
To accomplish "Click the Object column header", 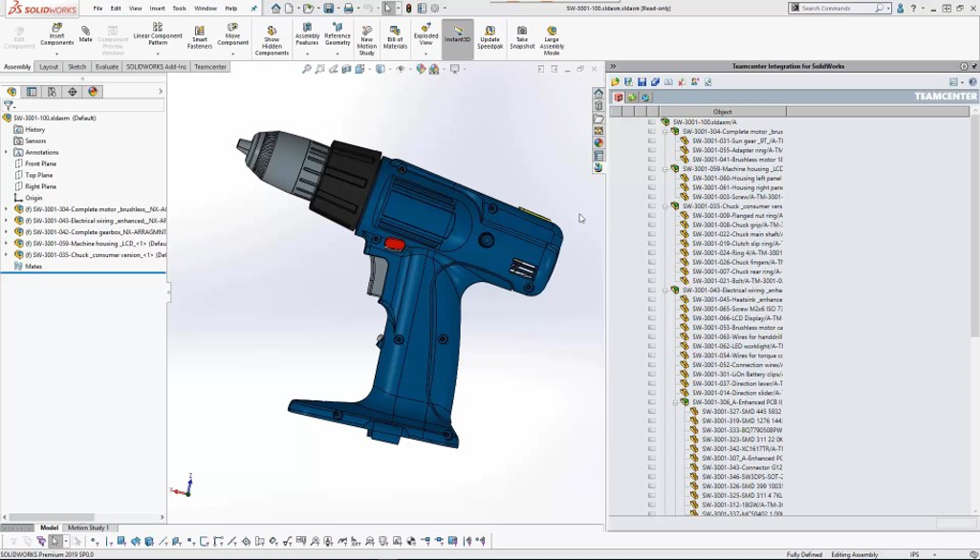I will [x=723, y=112].
